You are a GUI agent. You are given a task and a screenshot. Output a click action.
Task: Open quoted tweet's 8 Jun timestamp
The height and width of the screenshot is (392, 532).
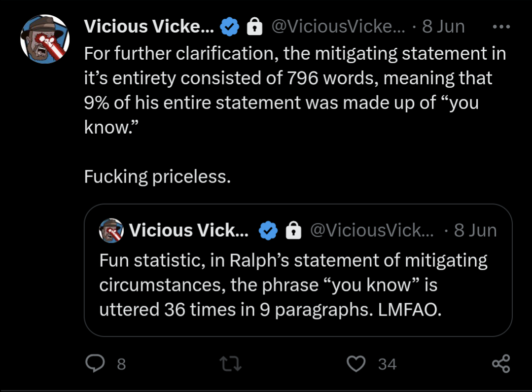(x=475, y=230)
